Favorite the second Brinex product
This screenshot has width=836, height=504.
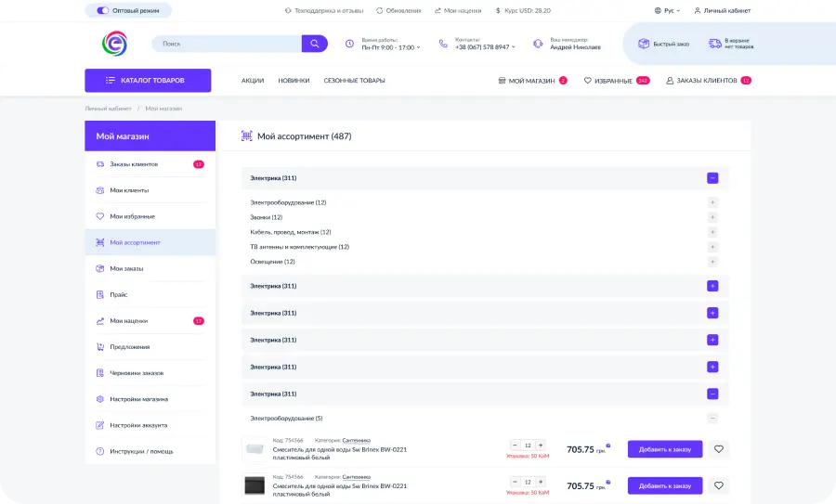click(719, 485)
